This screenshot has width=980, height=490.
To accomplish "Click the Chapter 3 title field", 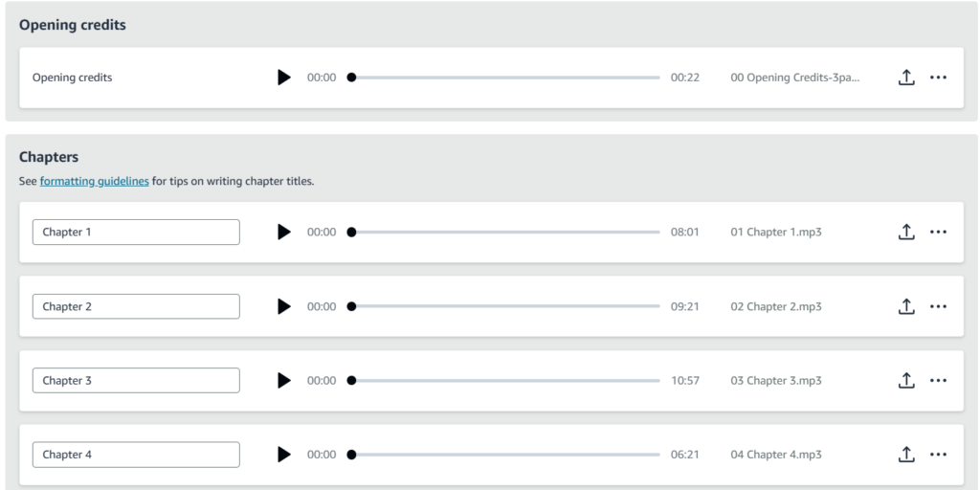I will pyautogui.click(x=136, y=381).
